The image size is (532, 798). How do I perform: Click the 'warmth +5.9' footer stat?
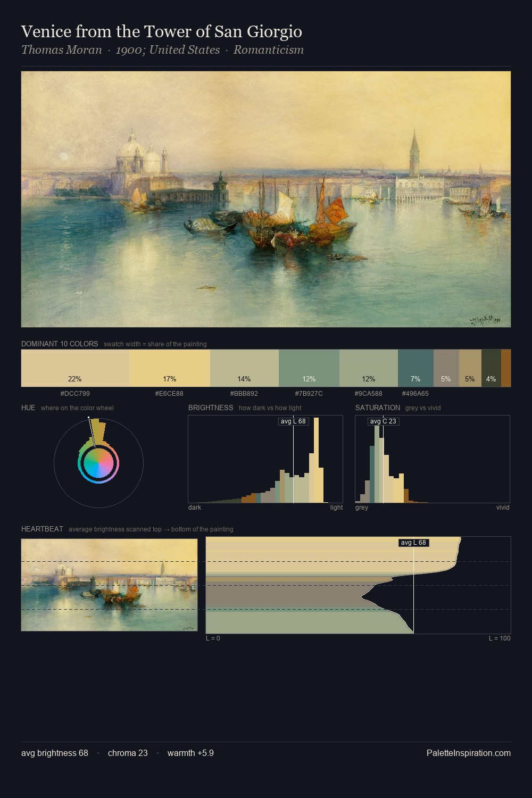190,753
